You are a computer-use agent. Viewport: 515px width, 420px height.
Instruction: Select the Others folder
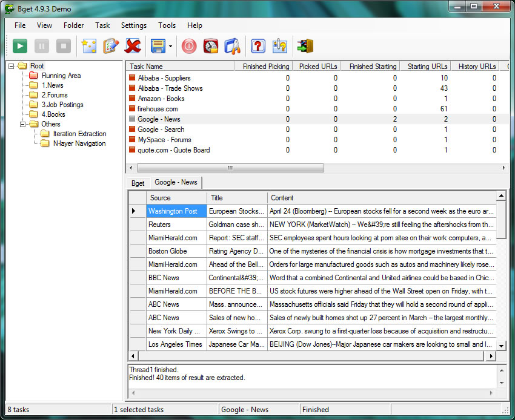pyautogui.click(x=50, y=124)
